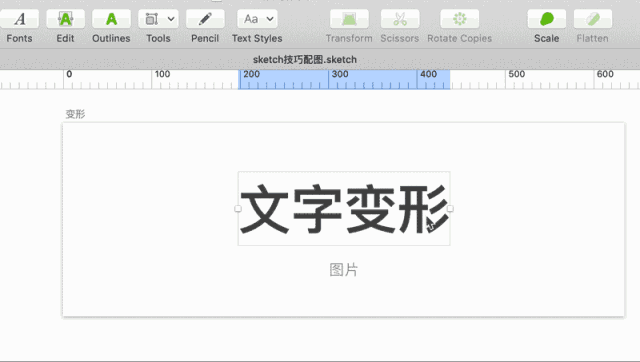Select the Scissors tool
This screenshot has width=640, height=362.
(x=400, y=19)
